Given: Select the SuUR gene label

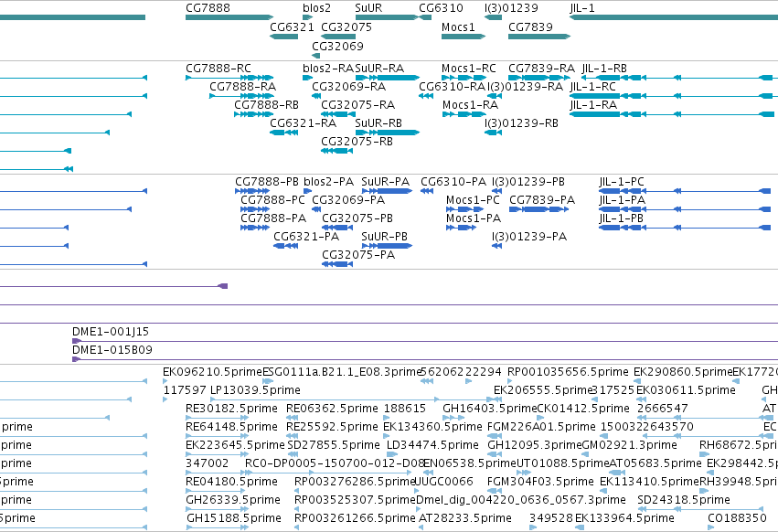Looking at the screenshot, I should [368, 8].
